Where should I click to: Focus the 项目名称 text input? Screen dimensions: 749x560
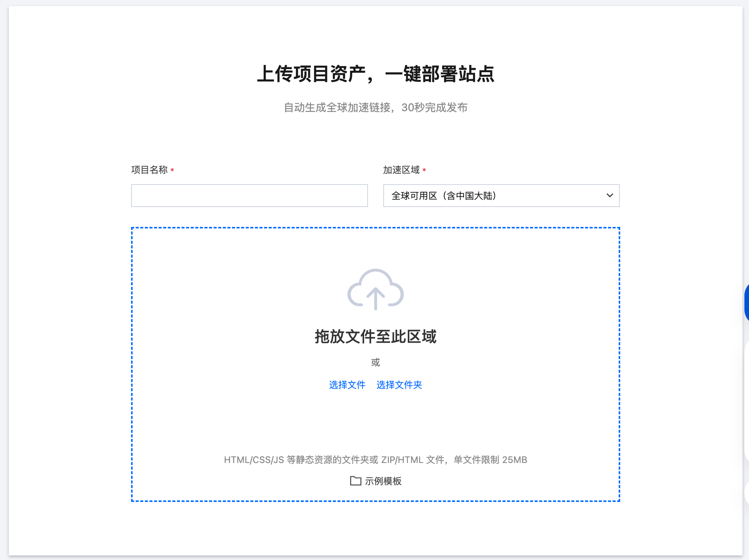[249, 196]
